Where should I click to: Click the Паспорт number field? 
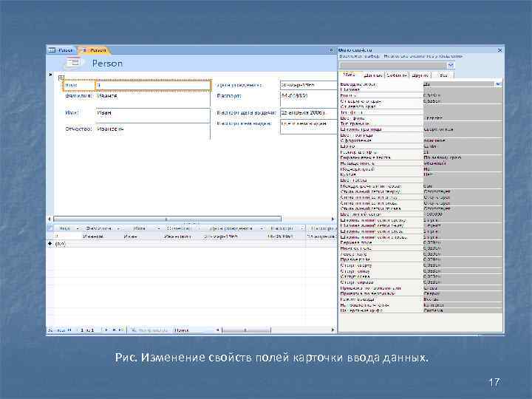308,99
